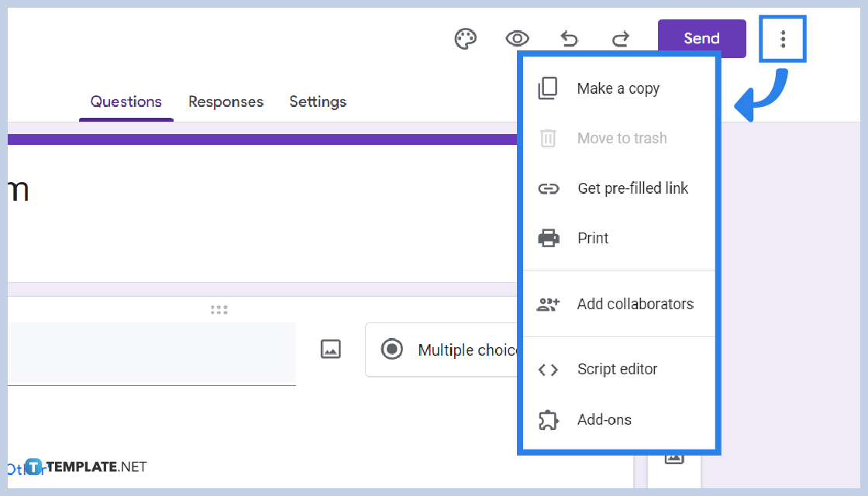
Task: Select Get pre-filled link from the menu
Action: [632, 188]
